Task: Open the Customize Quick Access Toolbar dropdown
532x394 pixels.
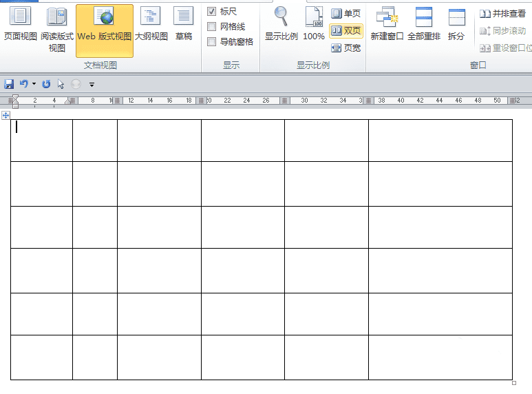Action: [92, 85]
